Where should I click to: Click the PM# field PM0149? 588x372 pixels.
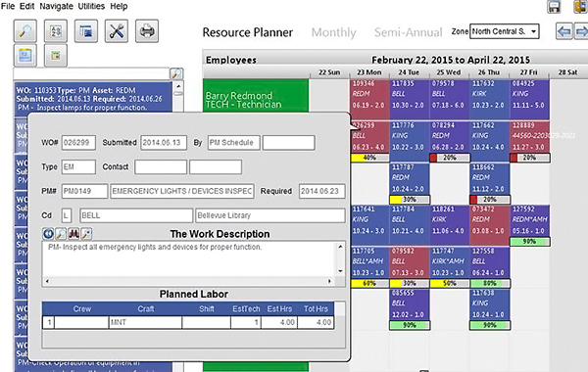(84, 191)
